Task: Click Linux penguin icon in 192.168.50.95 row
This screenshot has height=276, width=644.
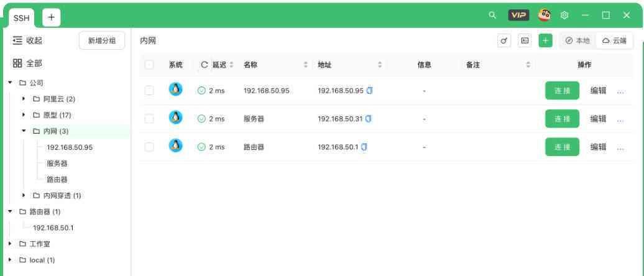Action: pos(175,90)
